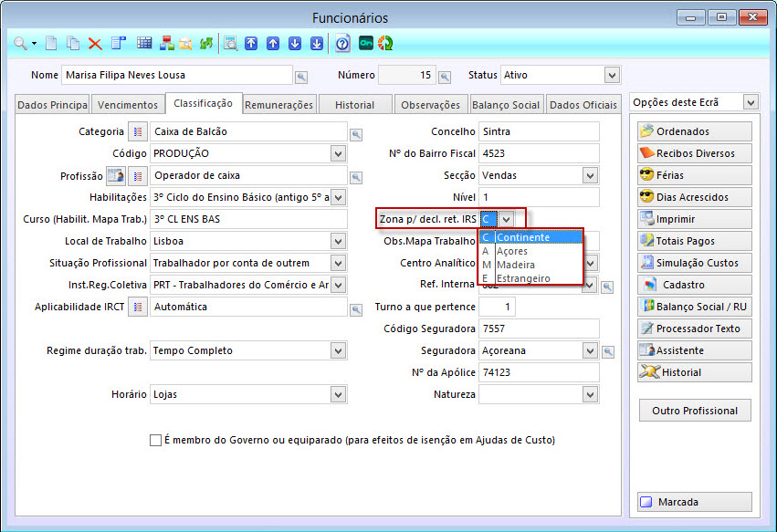The height and width of the screenshot is (532, 777).
Task: Click the lookup icon next to Número field
Action: (x=445, y=77)
